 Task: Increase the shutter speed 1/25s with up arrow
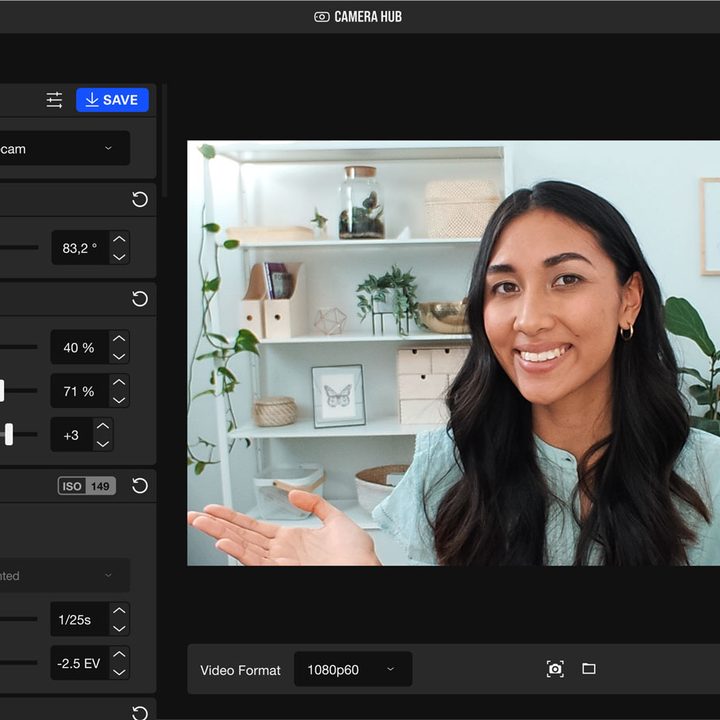point(119,610)
